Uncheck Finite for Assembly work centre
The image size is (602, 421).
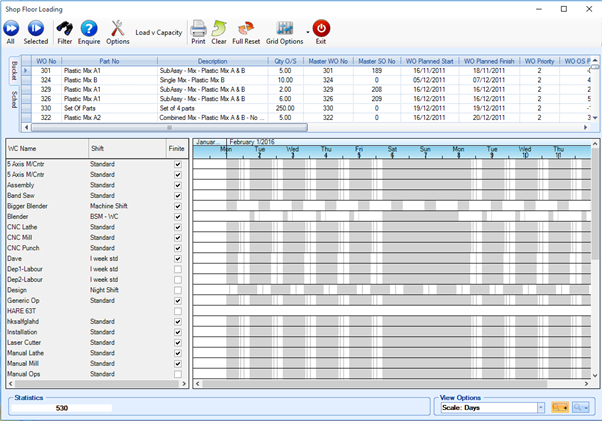coord(178,185)
